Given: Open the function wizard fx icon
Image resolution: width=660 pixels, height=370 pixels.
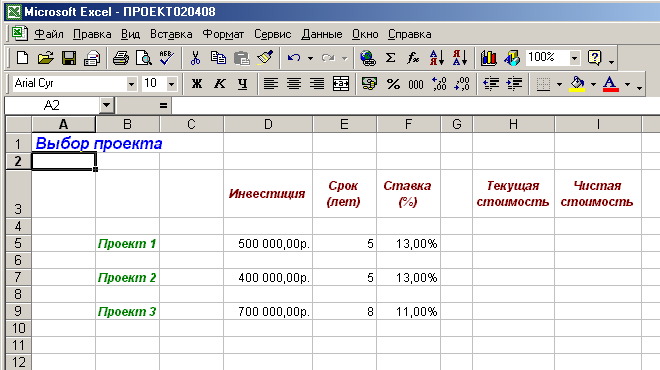Looking at the screenshot, I should (413, 58).
